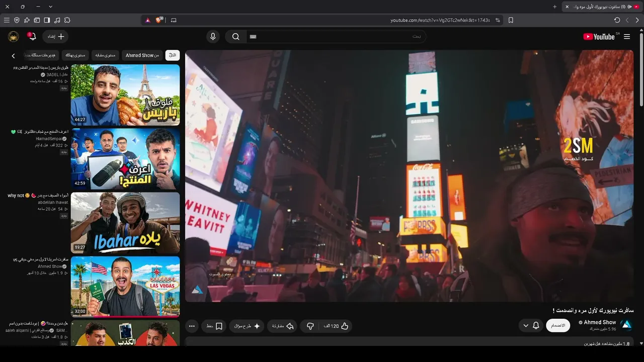Click the address bar URL
This screenshot has width=644, height=362.
point(440,20)
